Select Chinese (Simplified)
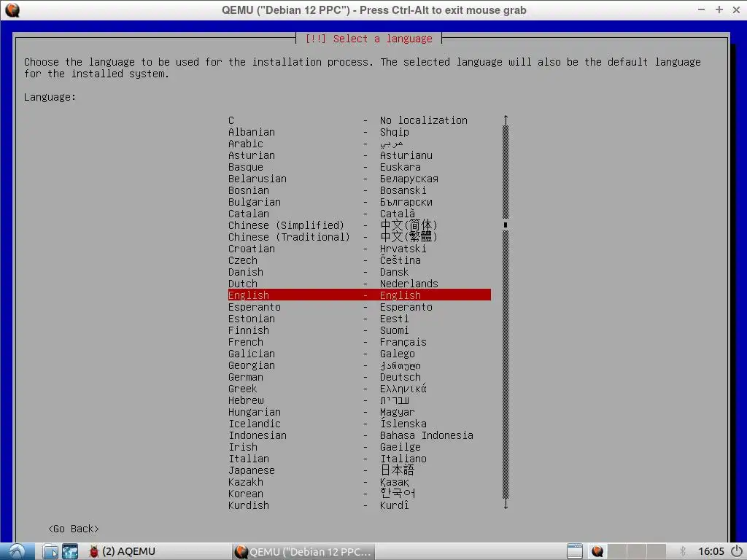The width and height of the screenshot is (747, 560). click(x=359, y=225)
